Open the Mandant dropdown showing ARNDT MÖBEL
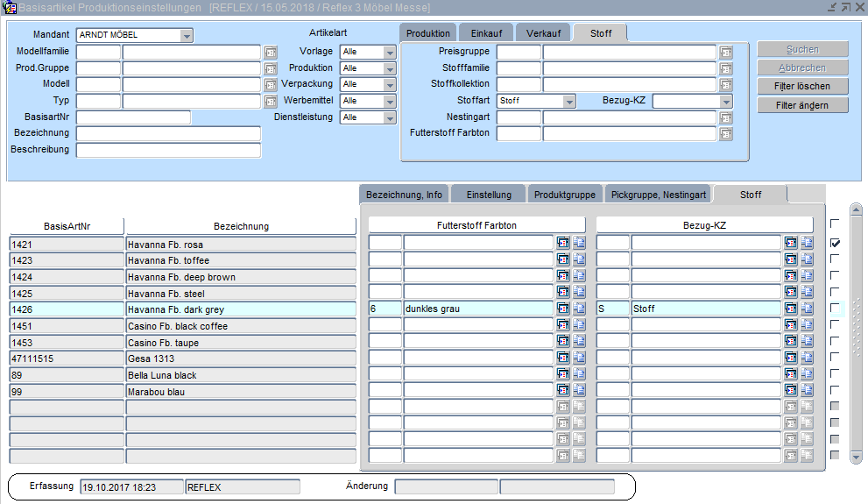The height and width of the screenshot is (504, 868). (x=187, y=36)
